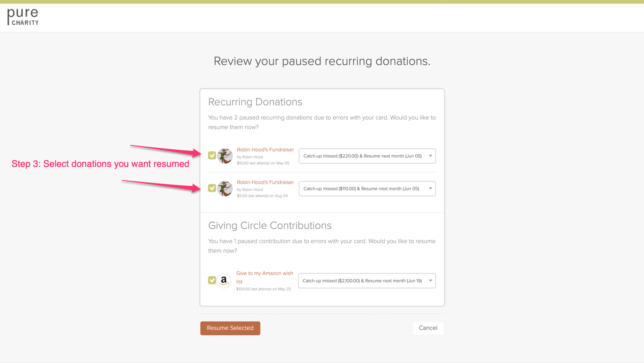Click the Recurring Donations heading

[255, 102]
